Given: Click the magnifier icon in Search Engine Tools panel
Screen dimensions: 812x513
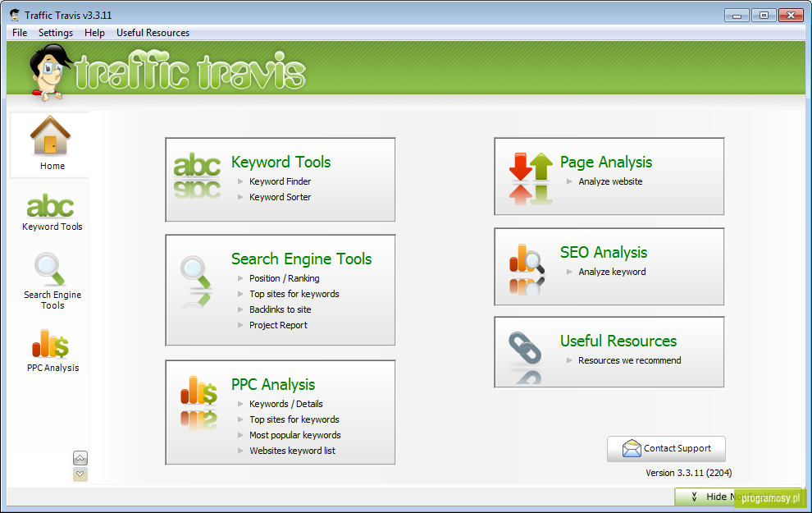Looking at the screenshot, I should coord(196,280).
